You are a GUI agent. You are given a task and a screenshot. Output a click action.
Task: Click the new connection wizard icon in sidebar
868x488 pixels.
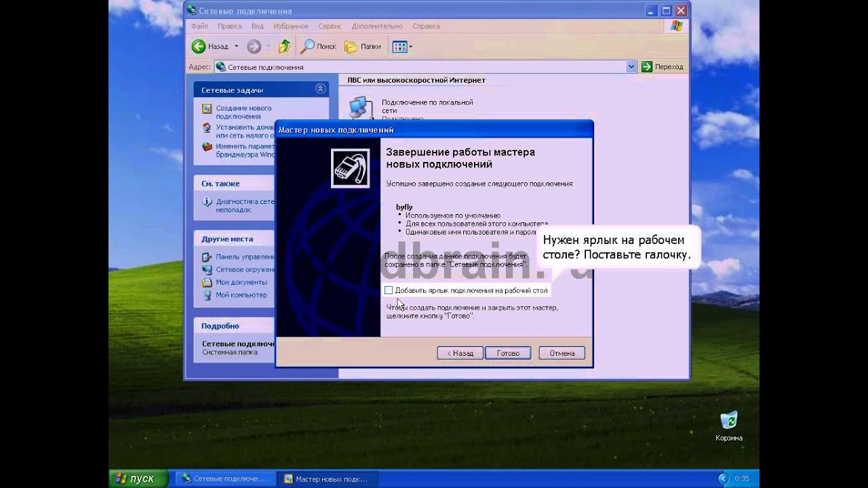pyautogui.click(x=207, y=108)
